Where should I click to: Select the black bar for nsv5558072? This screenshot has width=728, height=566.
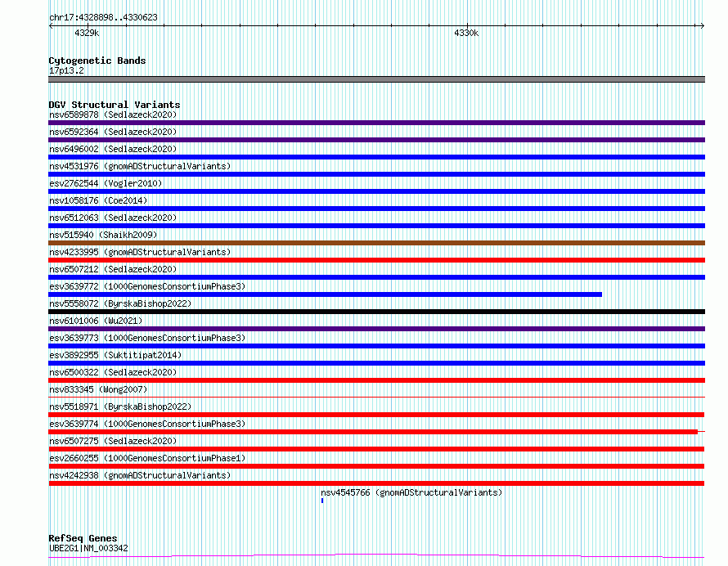[376, 312]
